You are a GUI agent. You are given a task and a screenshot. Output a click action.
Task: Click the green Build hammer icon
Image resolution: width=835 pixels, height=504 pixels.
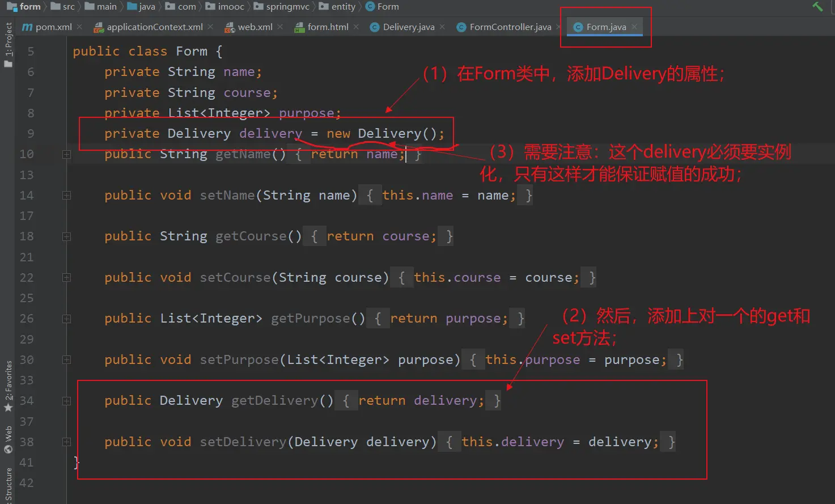tap(817, 6)
